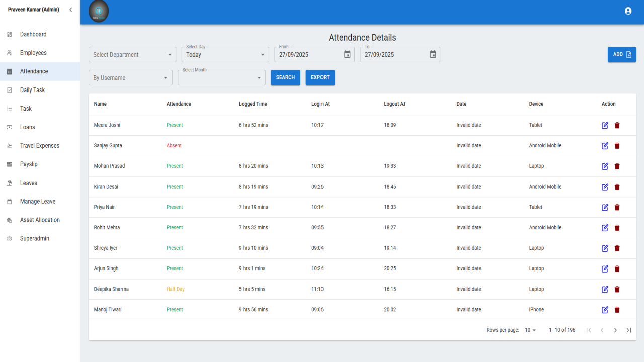
Task: Click the EXPORT button
Action: pyautogui.click(x=320, y=78)
